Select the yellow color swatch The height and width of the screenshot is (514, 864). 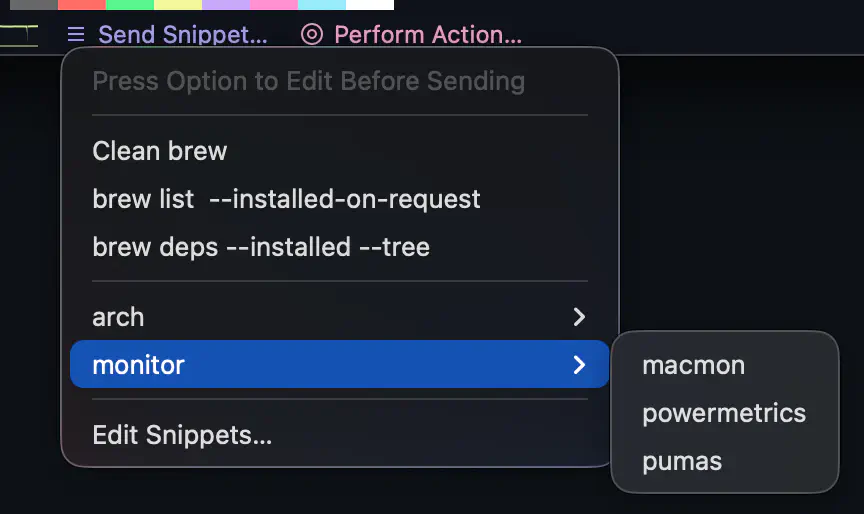tap(178, 4)
